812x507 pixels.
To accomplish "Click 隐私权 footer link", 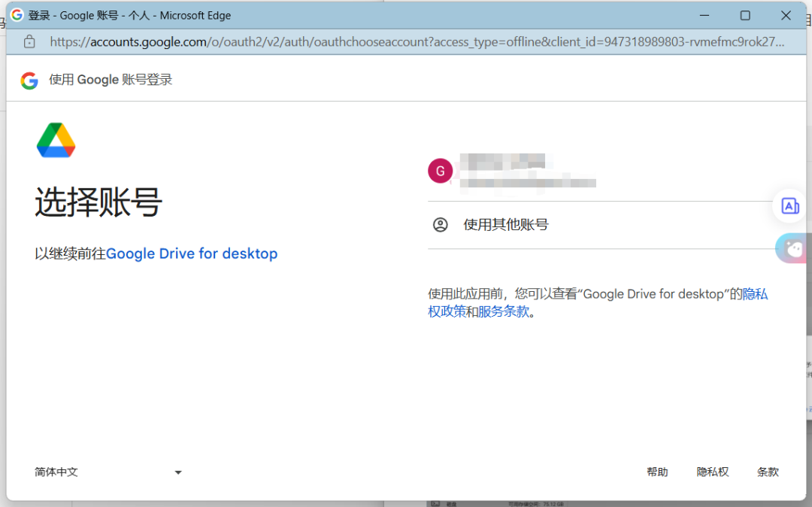I will (713, 472).
